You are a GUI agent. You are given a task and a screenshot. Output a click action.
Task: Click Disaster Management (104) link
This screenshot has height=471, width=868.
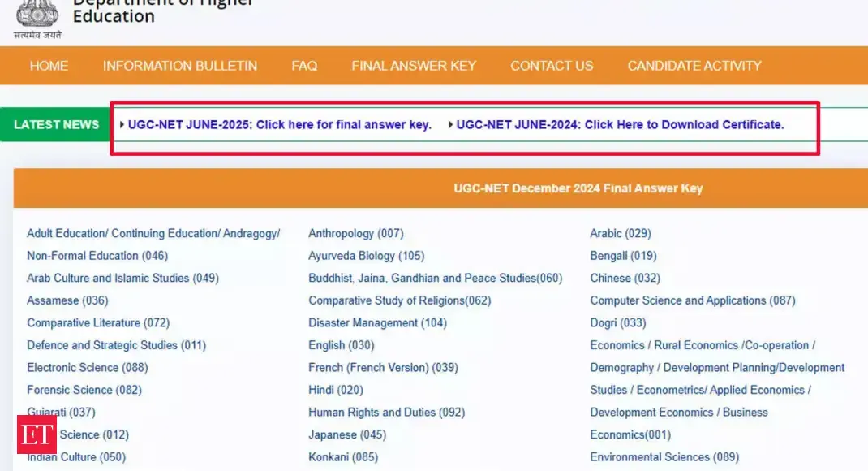377,322
